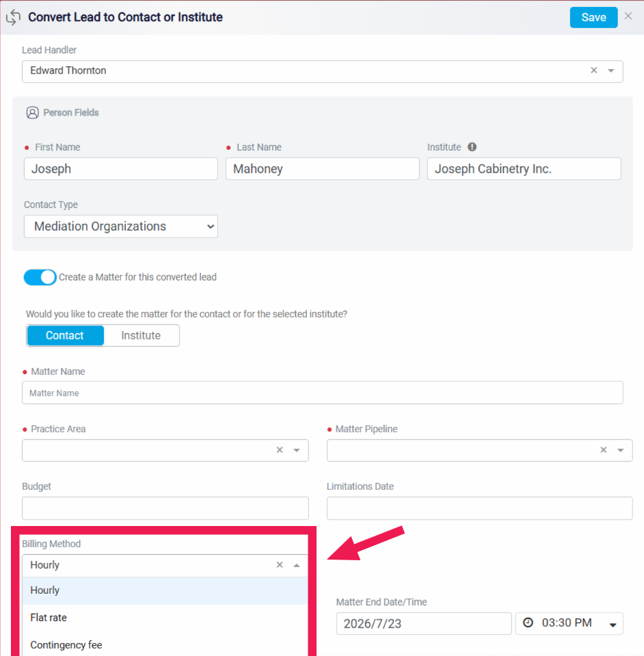
Task: Click the Person Fields icon
Action: [x=33, y=113]
